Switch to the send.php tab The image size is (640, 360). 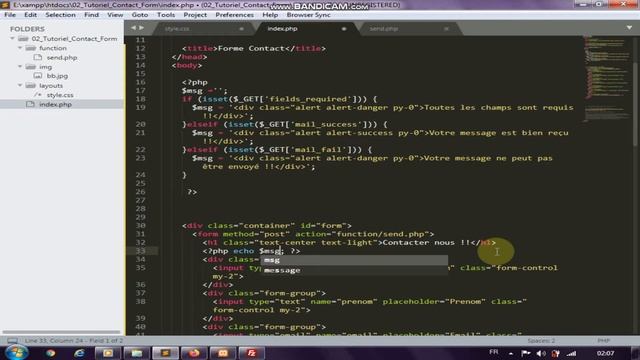pos(384,29)
